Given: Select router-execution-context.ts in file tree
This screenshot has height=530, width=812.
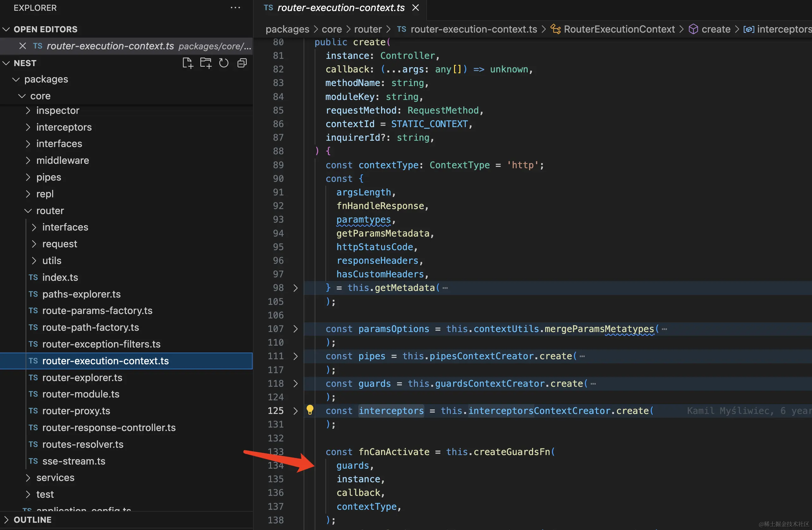Looking at the screenshot, I should 126,361.
